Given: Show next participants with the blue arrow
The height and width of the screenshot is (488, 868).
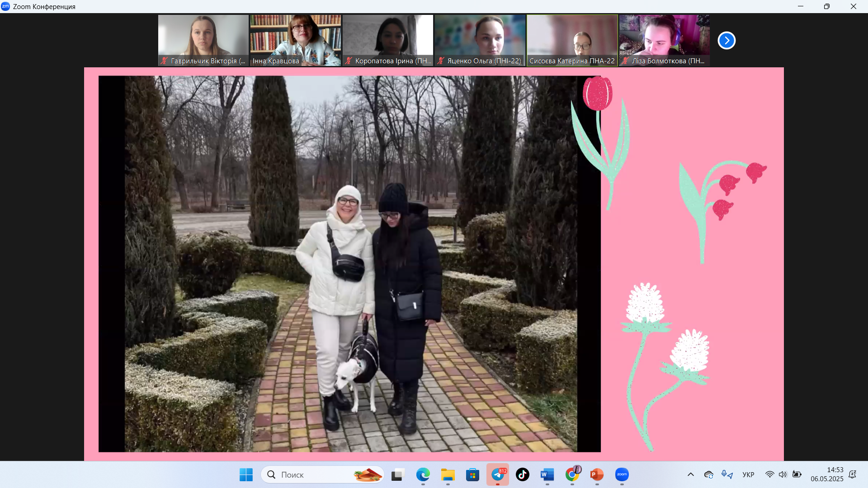Looking at the screenshot, I should 726,41.
